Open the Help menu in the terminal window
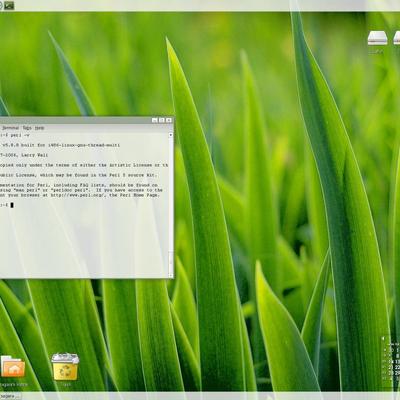This screenshot has height=400, width=400. pyautogui.click(x=39, y=128)
